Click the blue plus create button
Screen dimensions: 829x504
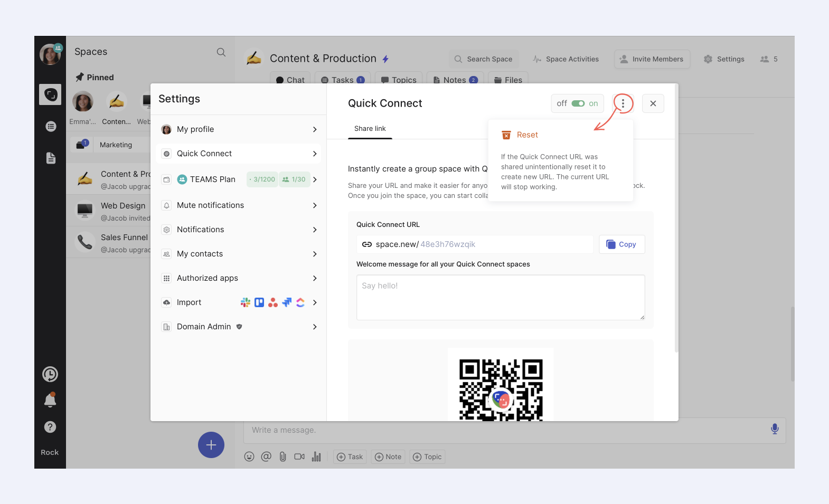[x=211, y=445]
